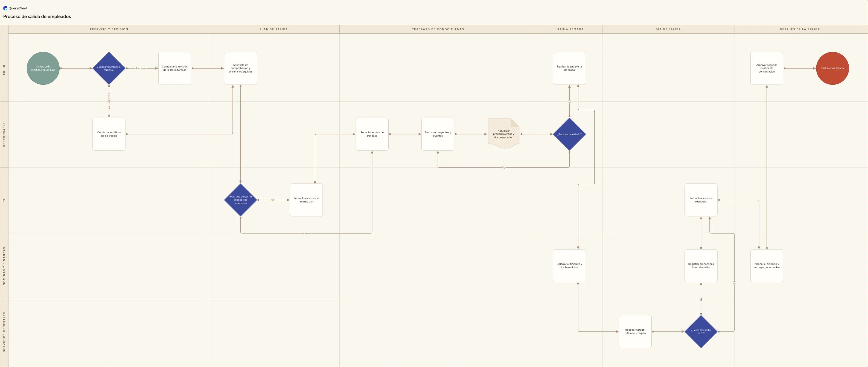Click the 'Abonar el finiquito y entregar documentos' box
Viewport: 868px width, 367px height.
pyautogui.click(x=767, y=266)
